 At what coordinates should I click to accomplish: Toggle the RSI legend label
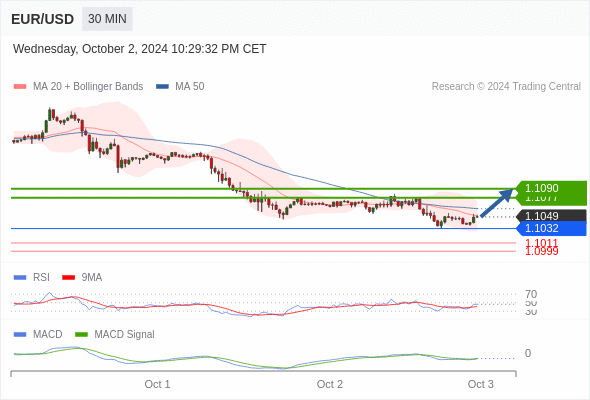pyautogui.click(x=41, y=278)
